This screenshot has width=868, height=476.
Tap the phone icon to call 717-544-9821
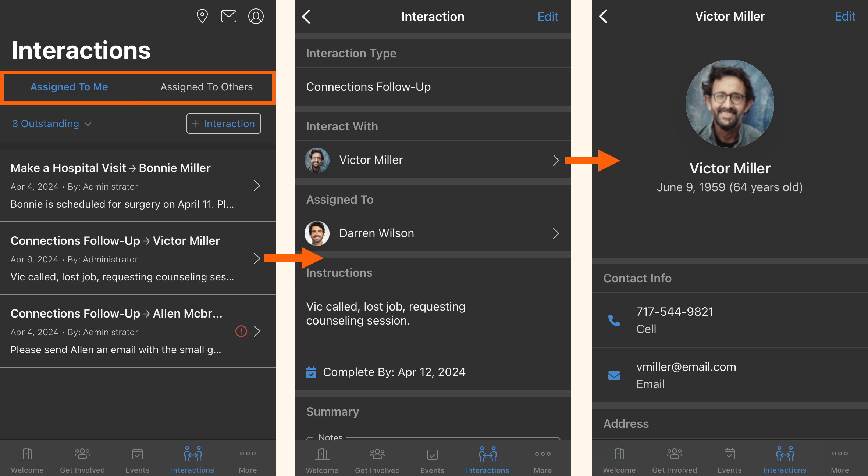[x=614, y=320]
